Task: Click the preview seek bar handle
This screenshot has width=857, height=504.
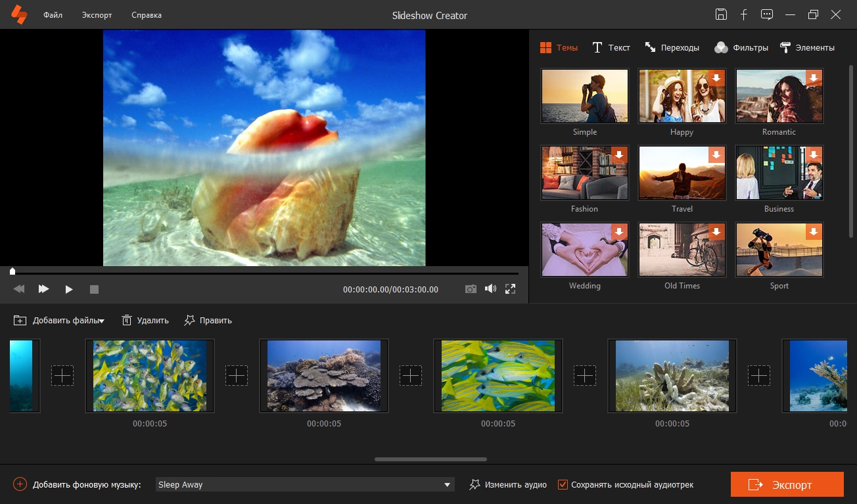Action: point(12,271)
